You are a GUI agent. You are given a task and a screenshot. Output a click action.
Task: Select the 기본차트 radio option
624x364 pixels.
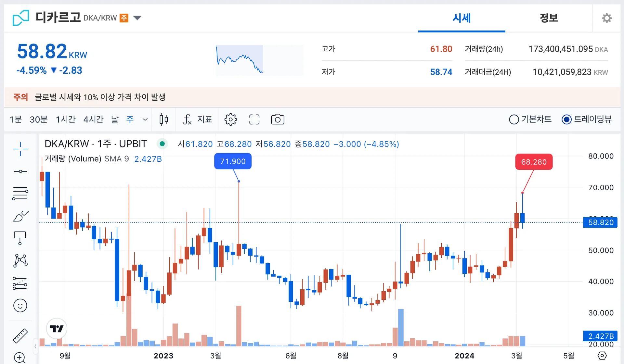click(514, 119)
